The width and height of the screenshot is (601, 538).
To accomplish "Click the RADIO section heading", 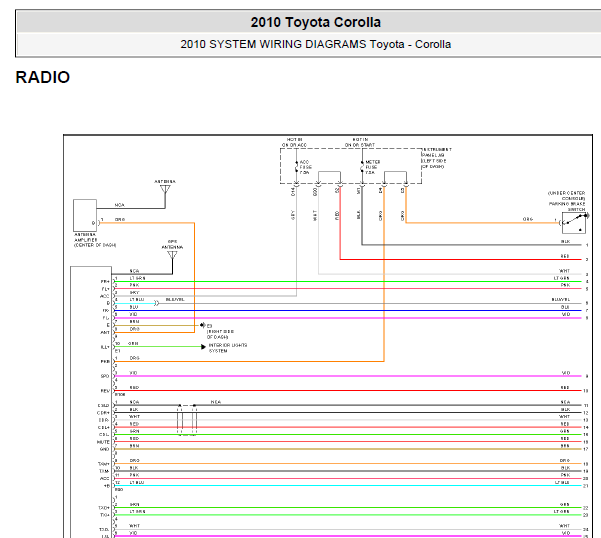I will pyautogui.click(x=43, y=77).
